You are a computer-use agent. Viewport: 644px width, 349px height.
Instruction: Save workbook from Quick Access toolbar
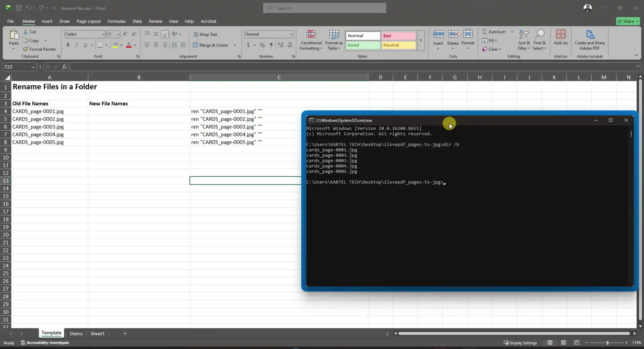coord(19,8)
